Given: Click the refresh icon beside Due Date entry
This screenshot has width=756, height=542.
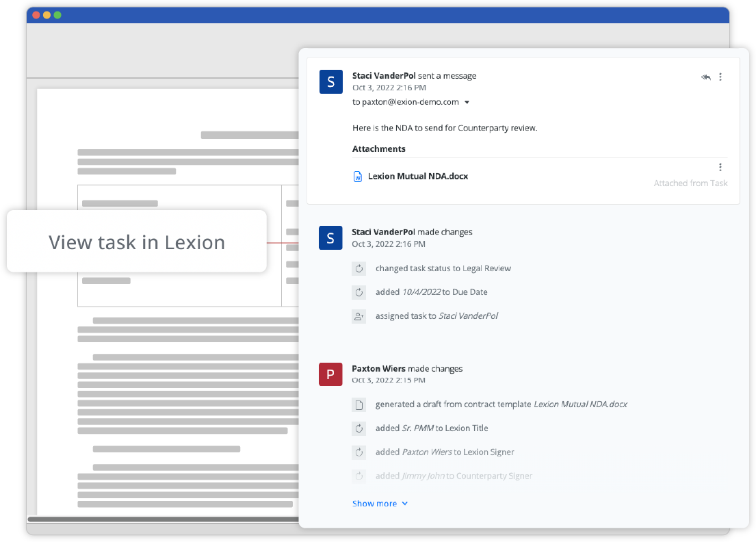Looking at the screenshot, I should point(359,292).
